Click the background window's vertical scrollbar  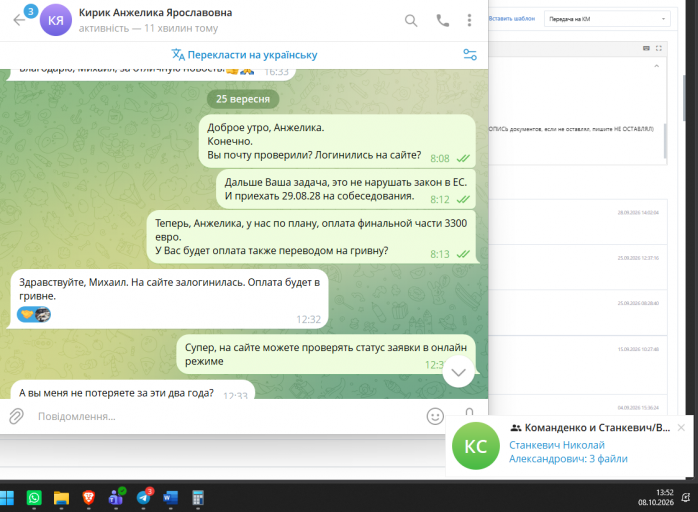click(x=684, y=98)
